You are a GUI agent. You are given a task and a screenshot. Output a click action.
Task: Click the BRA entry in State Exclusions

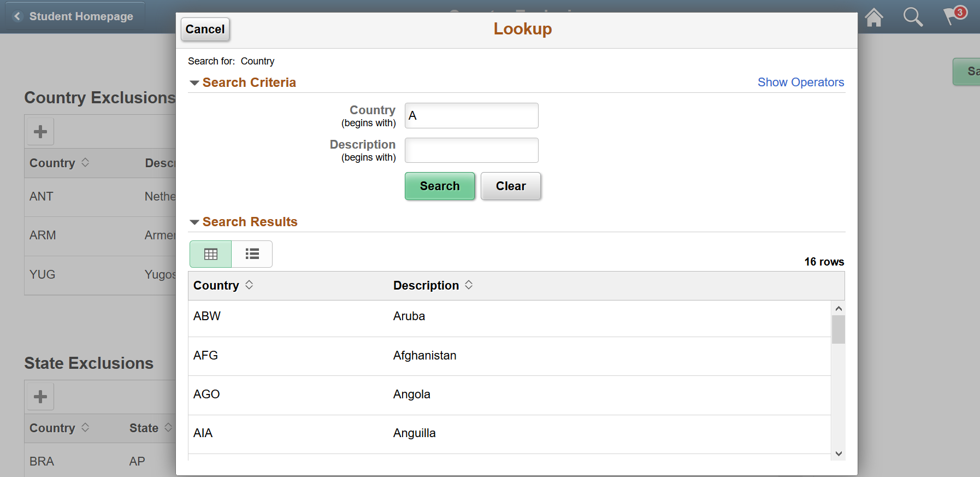pyautogui.click(x=42, y=461)
